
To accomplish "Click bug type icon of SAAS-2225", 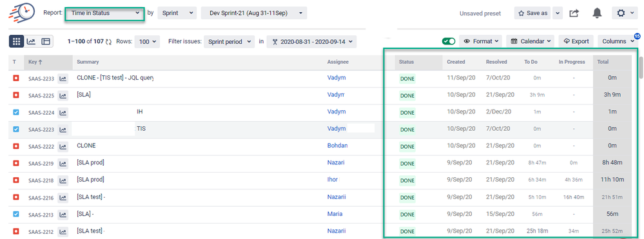I will [x=16, y=95].
